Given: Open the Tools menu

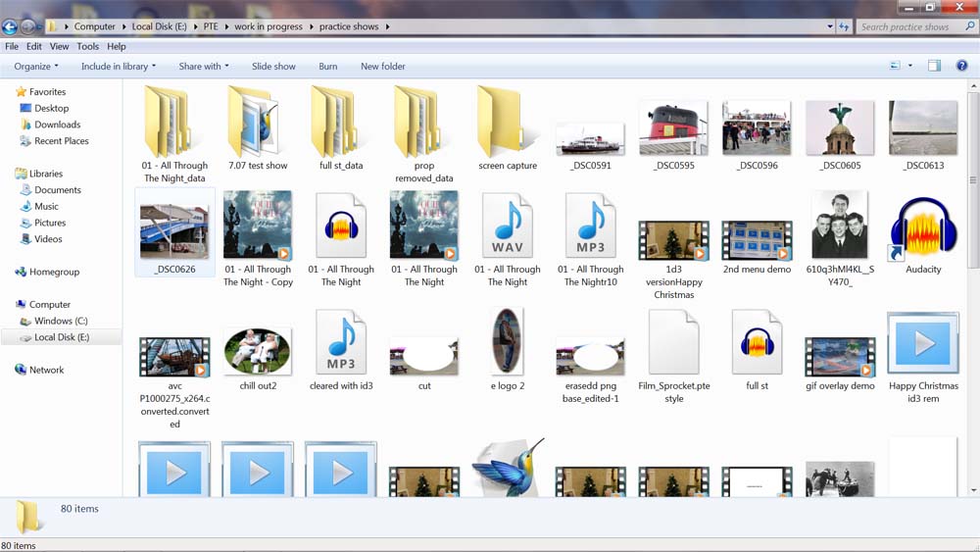Looking at the screenshot, I should tap(87, 46).
